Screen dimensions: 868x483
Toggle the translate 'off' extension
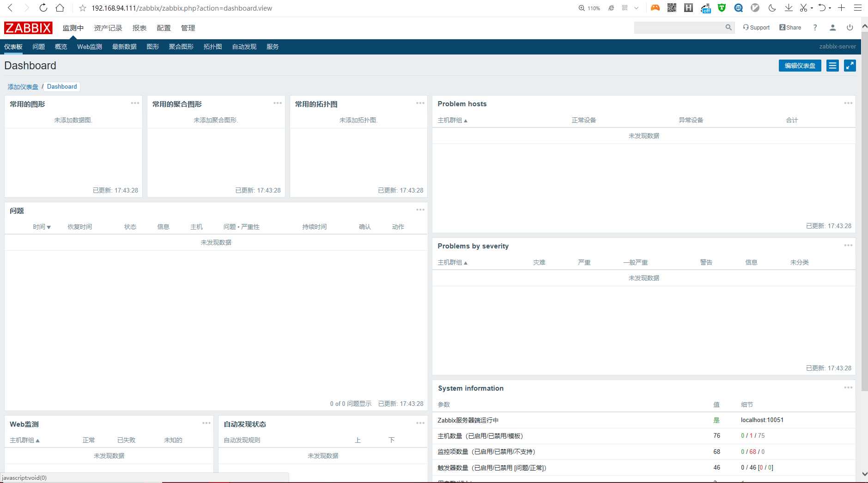705,8
